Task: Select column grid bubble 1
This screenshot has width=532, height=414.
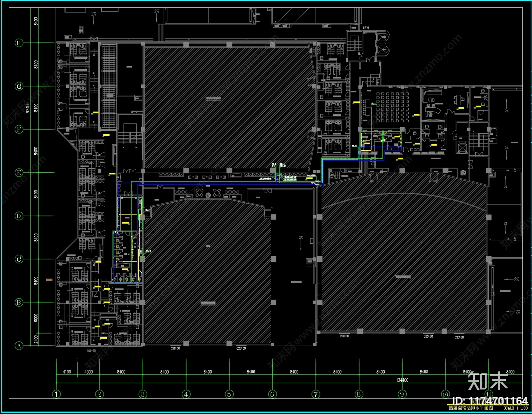Action: click(x=57, y=394)
